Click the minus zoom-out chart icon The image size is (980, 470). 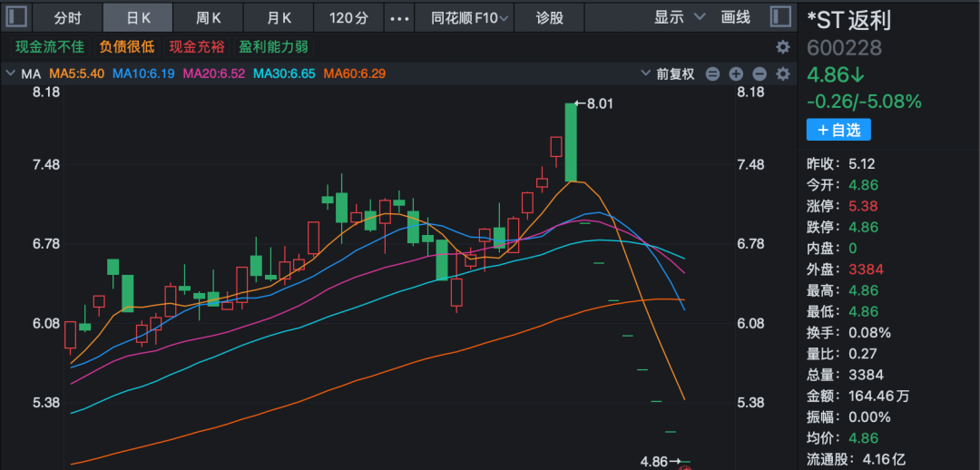(x=759, y=74)
